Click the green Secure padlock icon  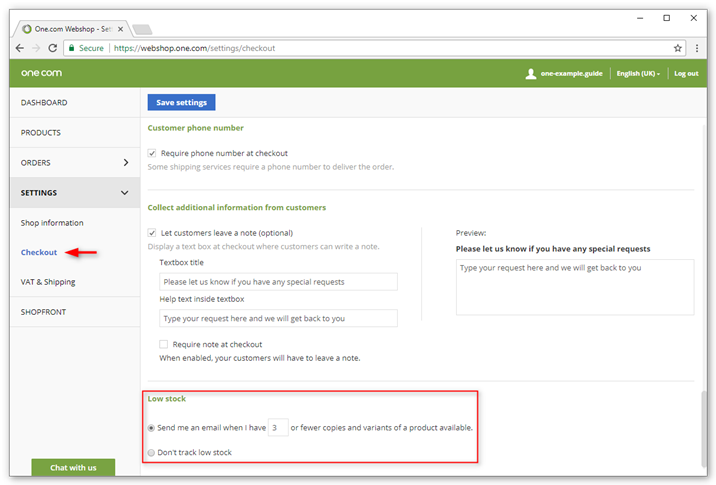[x=71, y=48]
